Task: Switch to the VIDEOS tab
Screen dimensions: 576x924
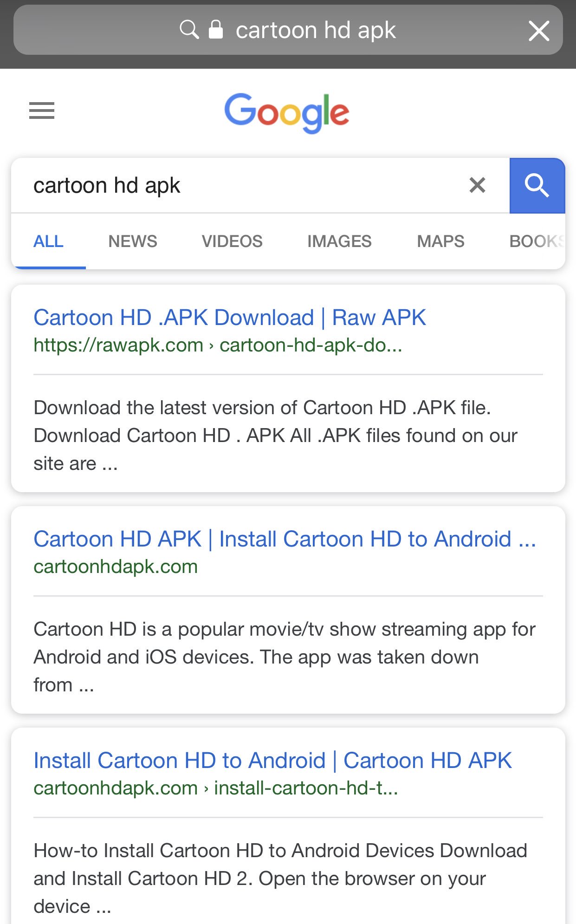Action: coord(232,241)
